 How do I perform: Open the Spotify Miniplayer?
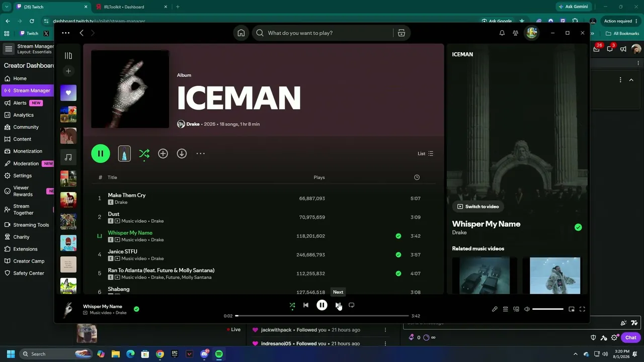click(x=572, y=309)
